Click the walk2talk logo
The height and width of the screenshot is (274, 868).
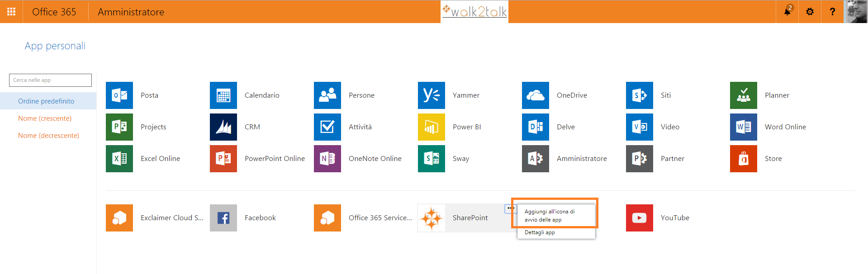474,11
